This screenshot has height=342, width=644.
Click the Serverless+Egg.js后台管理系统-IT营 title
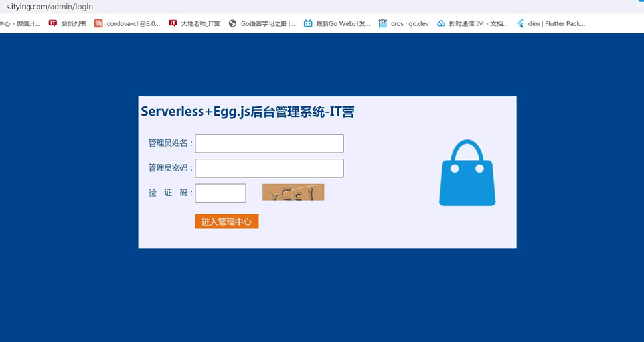tap(248, 112)
